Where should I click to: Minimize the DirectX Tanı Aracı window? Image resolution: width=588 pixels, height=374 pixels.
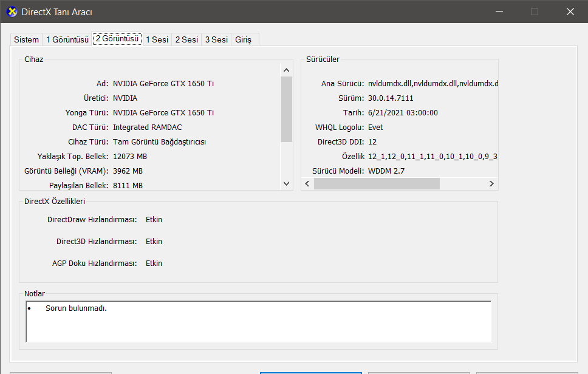(x=499, y=12)
